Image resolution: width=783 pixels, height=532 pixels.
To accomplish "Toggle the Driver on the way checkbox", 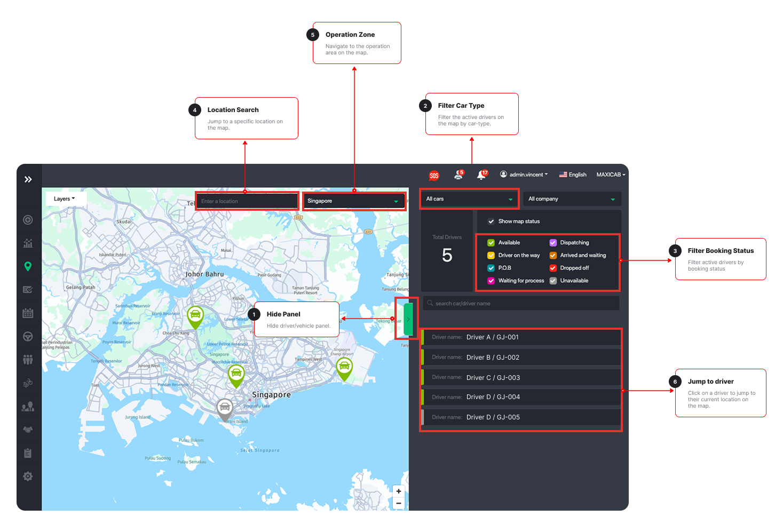I will tap(491, 256).
